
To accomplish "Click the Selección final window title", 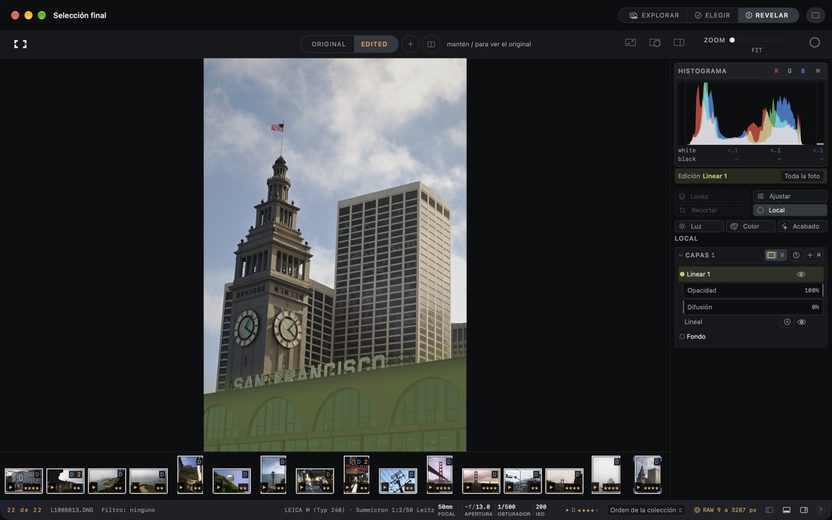I will pyautogui.click(x=80, y=15).
